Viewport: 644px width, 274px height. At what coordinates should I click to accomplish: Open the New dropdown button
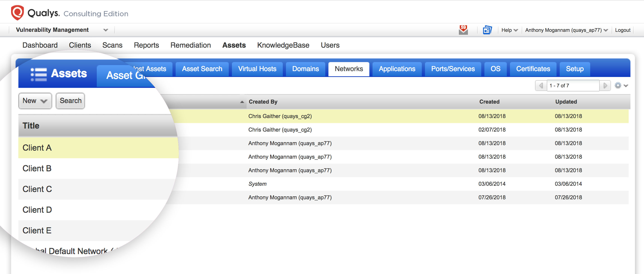[35, 101]
